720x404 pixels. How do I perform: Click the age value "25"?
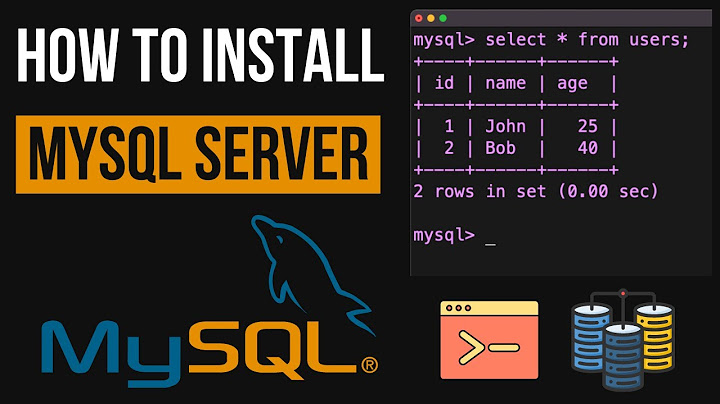587,126
